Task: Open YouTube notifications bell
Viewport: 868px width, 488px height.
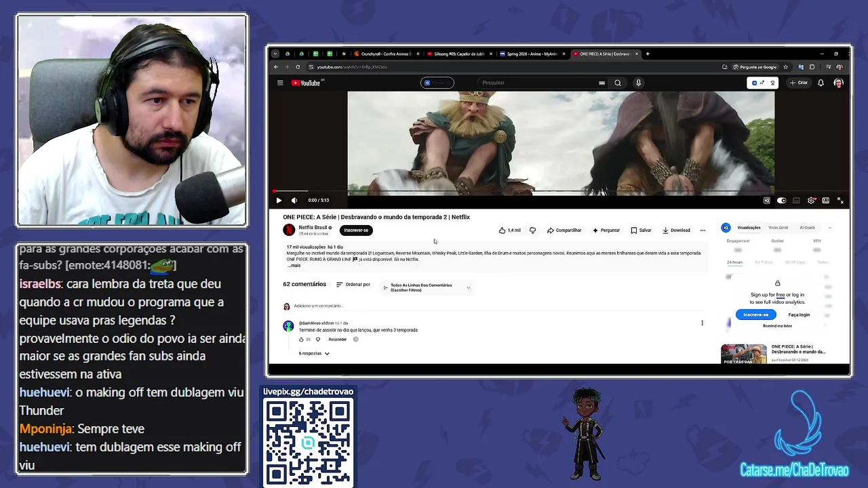Action: tap(821, 83)
